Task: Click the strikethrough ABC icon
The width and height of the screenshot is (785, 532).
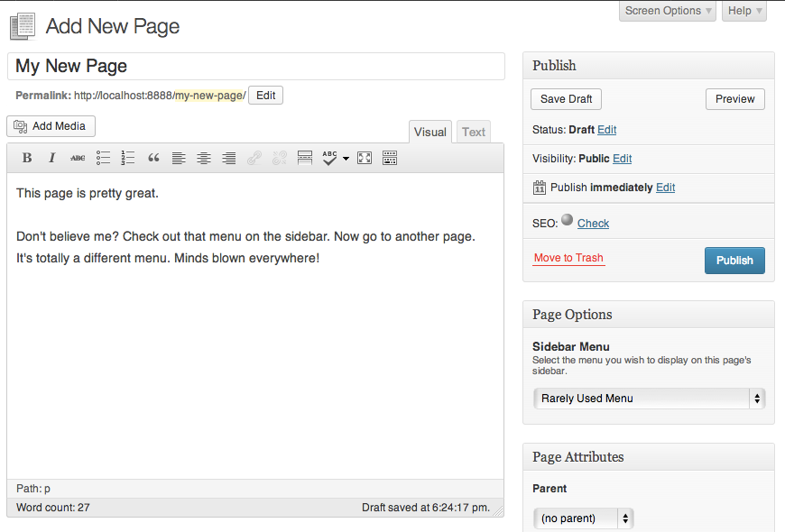Action: click(78, 158)
